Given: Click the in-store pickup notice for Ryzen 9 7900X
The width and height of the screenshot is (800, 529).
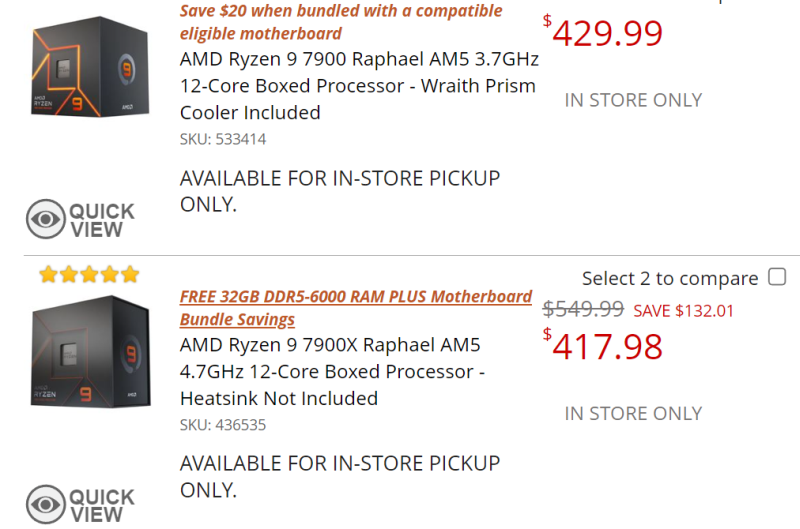Looking at the screenshot, I should click(340, 476).
